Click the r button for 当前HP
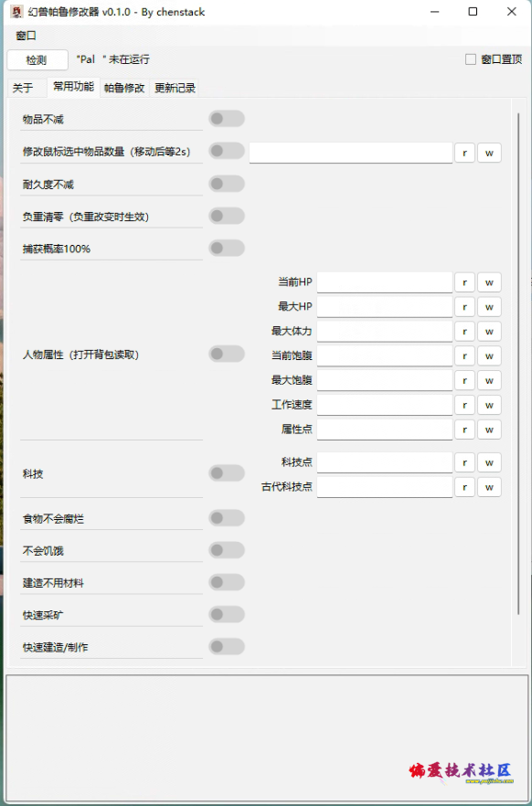Screen dimensions: 532x806 pyautogui.click(x=464, y=282)
